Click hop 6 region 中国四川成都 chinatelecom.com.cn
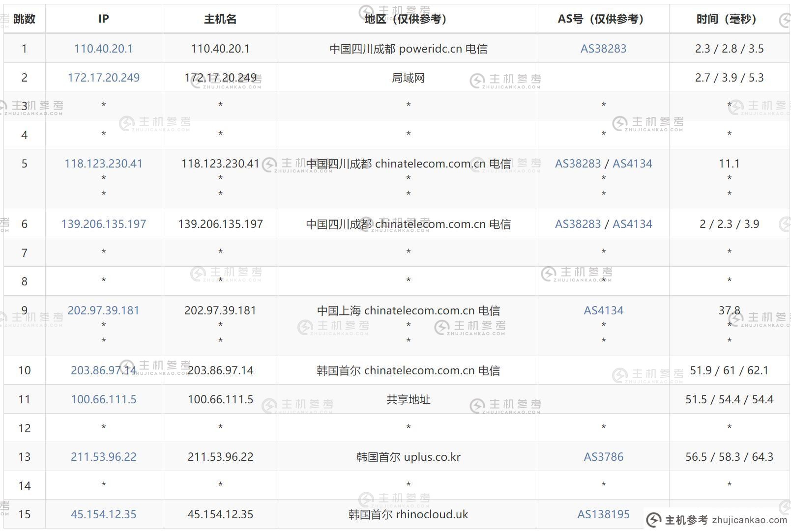 (x=396, y=224)
